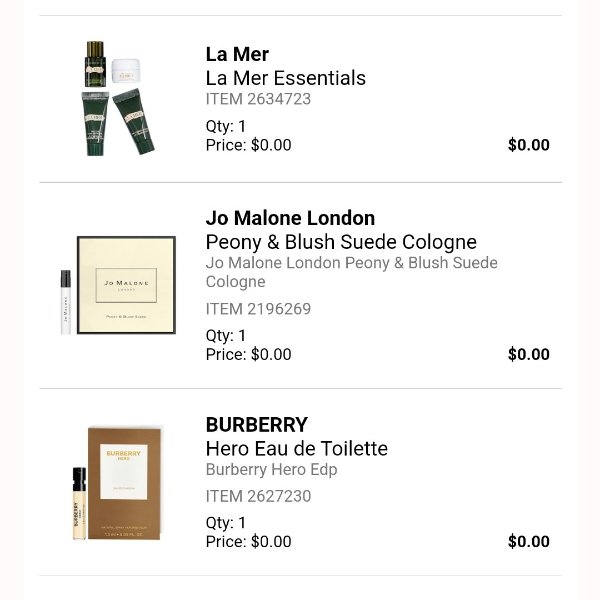This screenshot has height=600, width=600.
Task: Click the Jo Malone cologne bold total price
Action: click(528, 354)
